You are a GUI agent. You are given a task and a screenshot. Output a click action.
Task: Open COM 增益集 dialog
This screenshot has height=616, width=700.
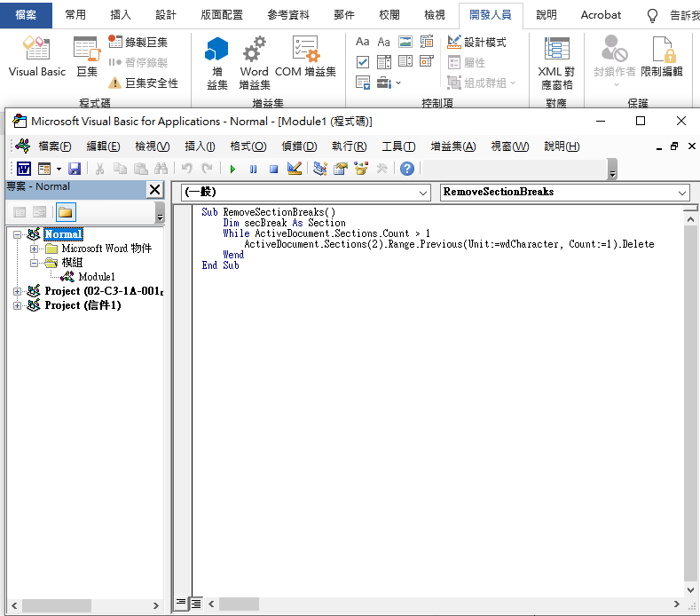(x=305, y=56)
